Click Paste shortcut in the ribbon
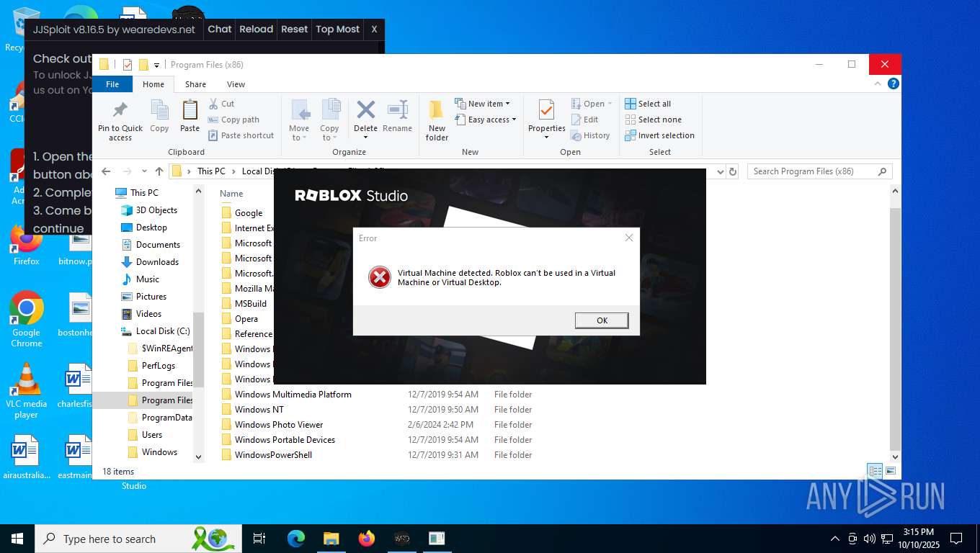This screenshot has width=980, height=553. click(x=241, y=135)
